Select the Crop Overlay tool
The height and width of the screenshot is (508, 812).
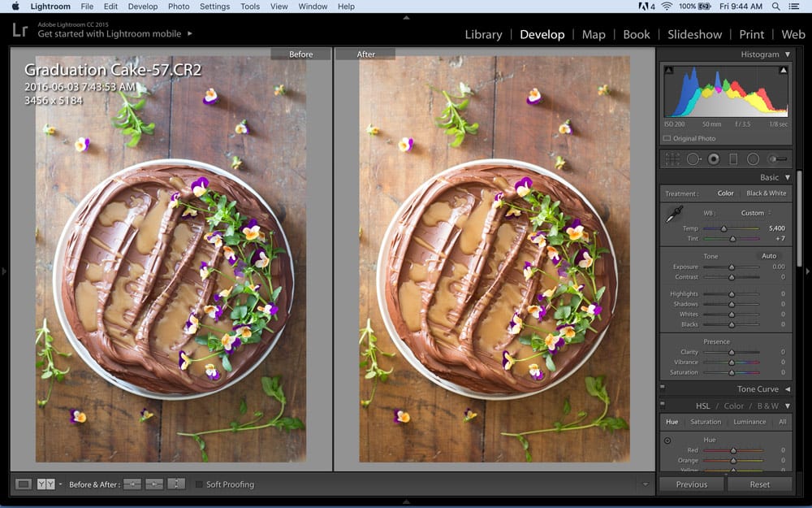672,159
